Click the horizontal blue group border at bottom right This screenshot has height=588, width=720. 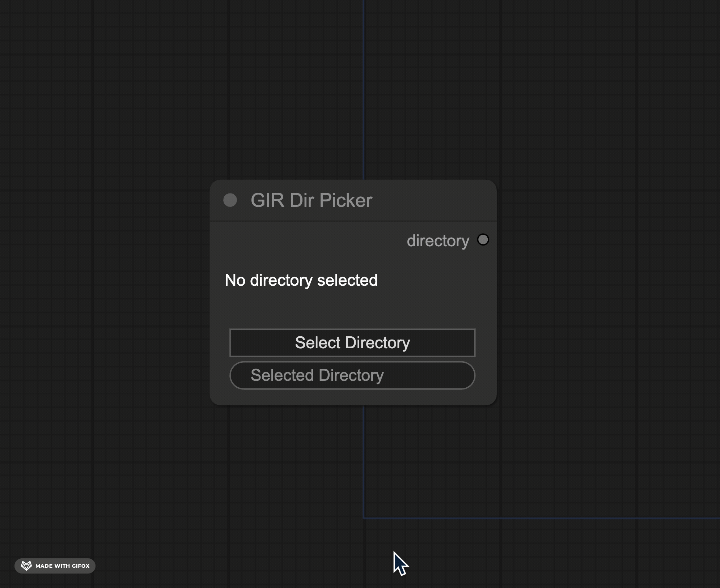pos(543,518)
